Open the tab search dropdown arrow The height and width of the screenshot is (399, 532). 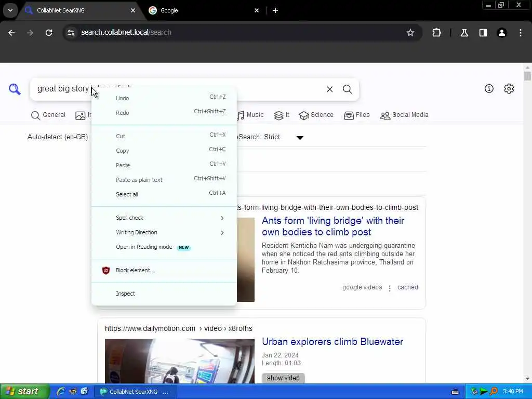click(x=10, y=10)
